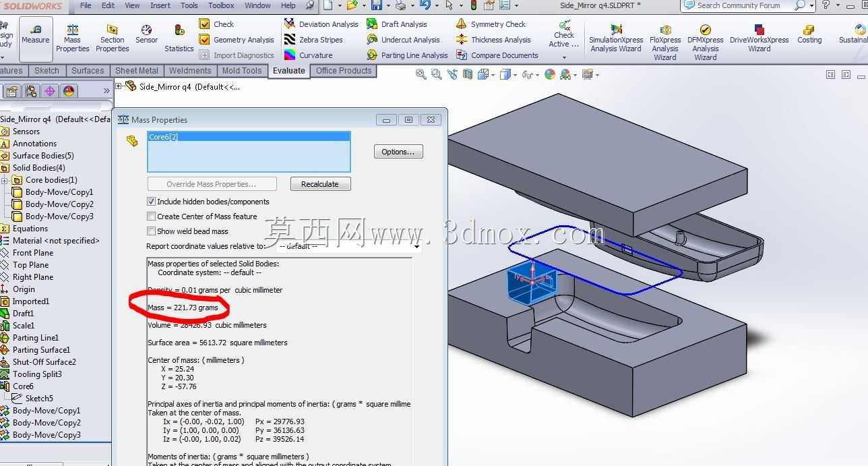Toggle the Geometry Analysis option
868x466 pixels.
(x=237, y=40)
